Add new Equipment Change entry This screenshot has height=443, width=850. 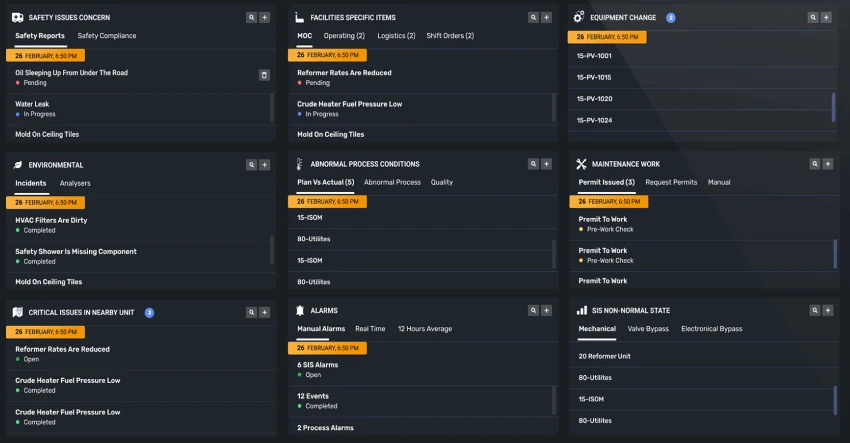pyautogui.click(x=826, y=17)
